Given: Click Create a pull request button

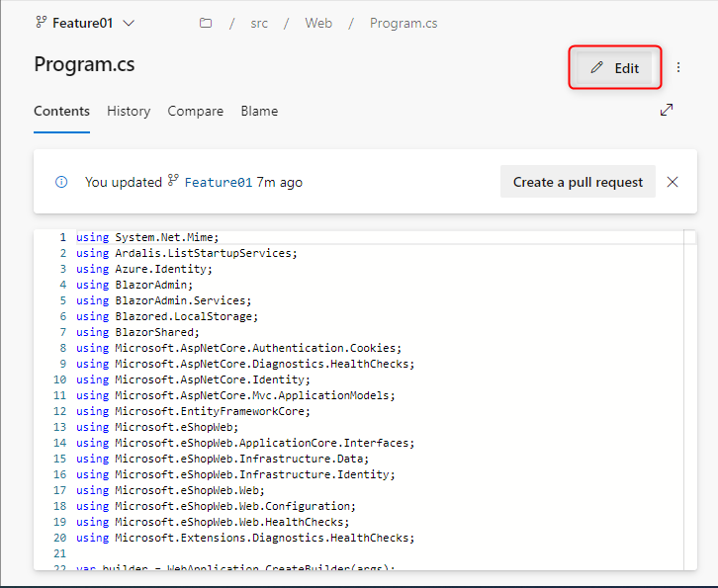Looking at the screenshot, I should pos(578,182).
